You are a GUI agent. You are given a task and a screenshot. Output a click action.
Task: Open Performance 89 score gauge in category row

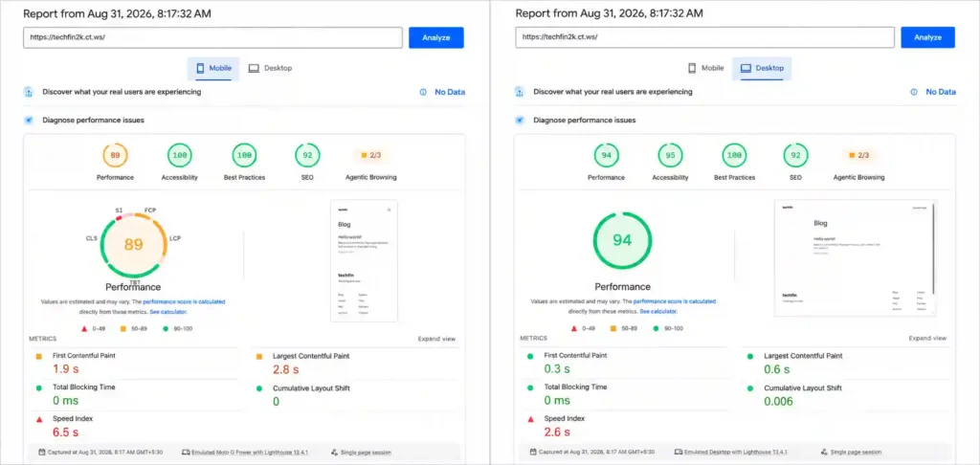(115, 156)
